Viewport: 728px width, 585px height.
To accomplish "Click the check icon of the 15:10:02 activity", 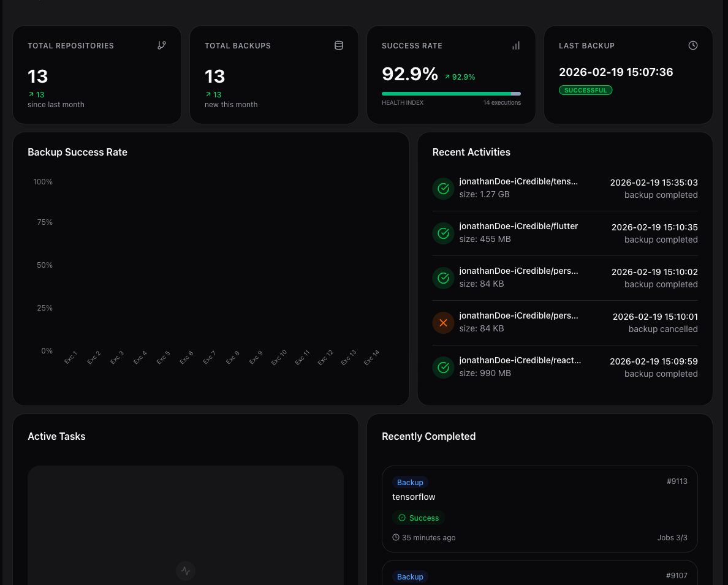I will click(x=444, y=277).
